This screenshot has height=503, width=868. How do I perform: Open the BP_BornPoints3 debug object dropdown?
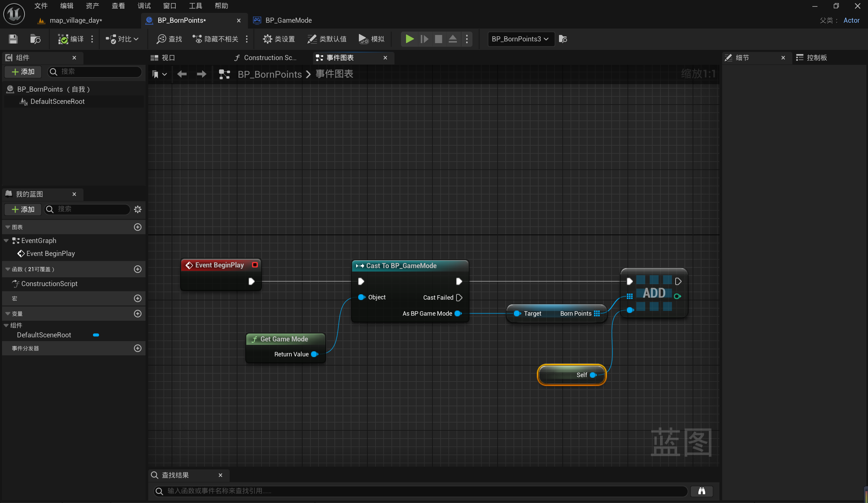click(x=520, y=39)
